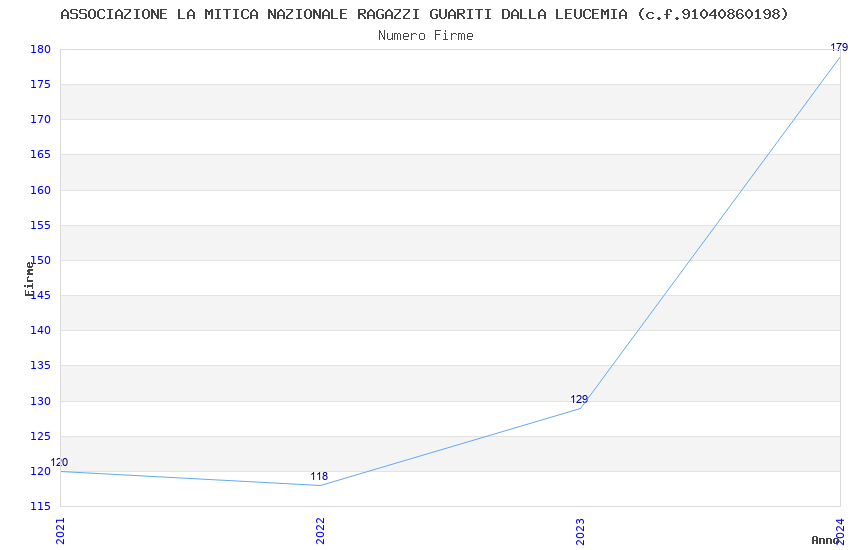Click the y-axis value 155
The height and width of the screenshot is (550, 850).
[x=40, y=225]
